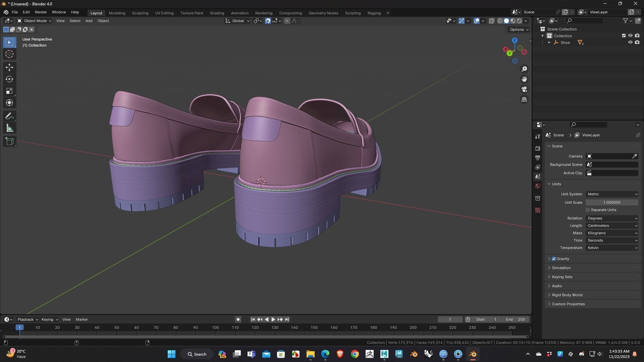
Task: Toggle Collection viewport visibility eye
Action: coord(630,36)
